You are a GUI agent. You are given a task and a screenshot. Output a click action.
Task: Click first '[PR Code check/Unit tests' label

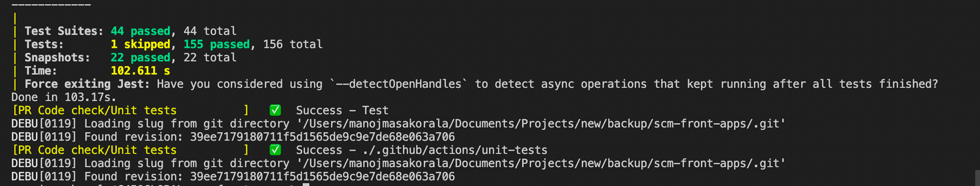tap(94, 110)
